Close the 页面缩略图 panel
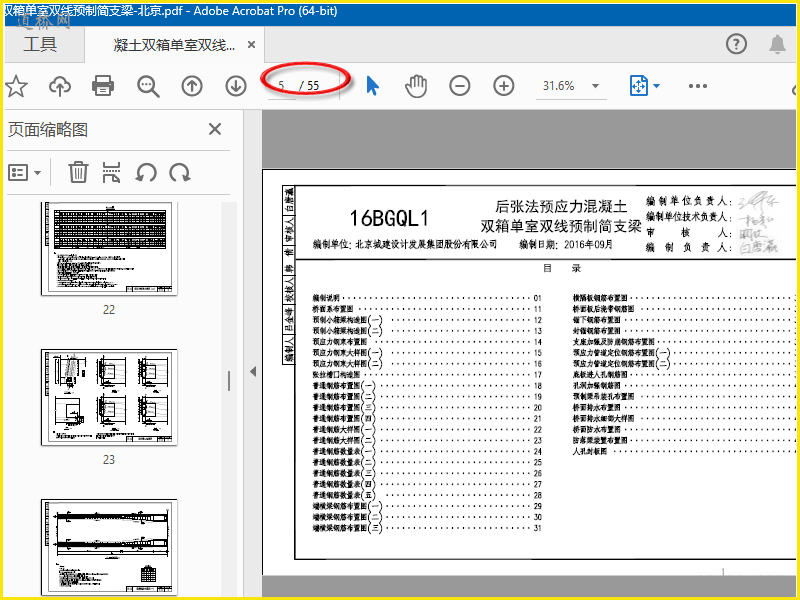 pos(215,129)
